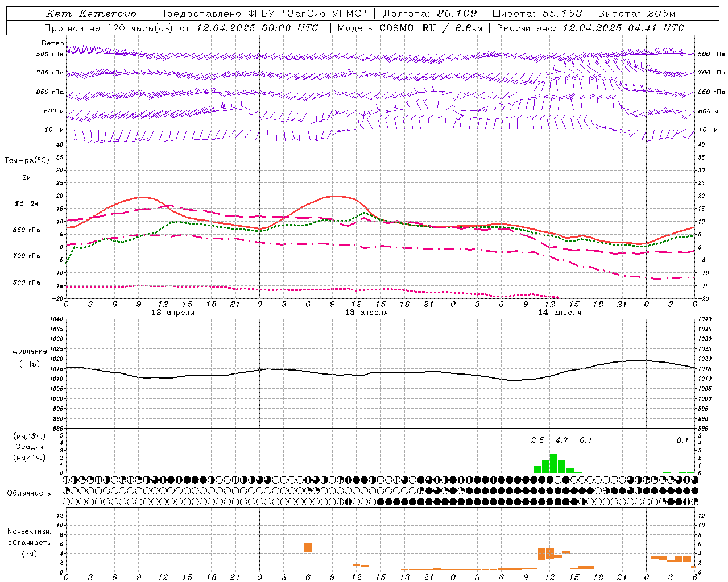This screenshot has width=728, height=582.
Task: Click the Облачность cloud cover label
Action: coord(29,493)
